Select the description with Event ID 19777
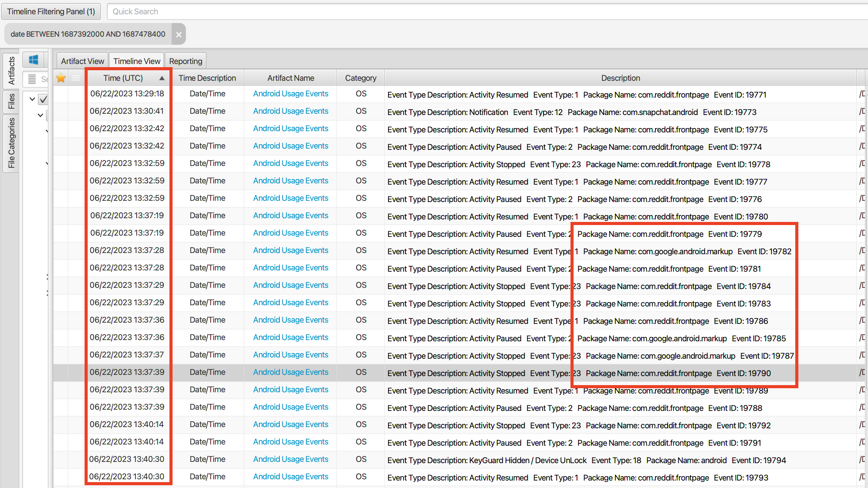 tap(577, 182)
